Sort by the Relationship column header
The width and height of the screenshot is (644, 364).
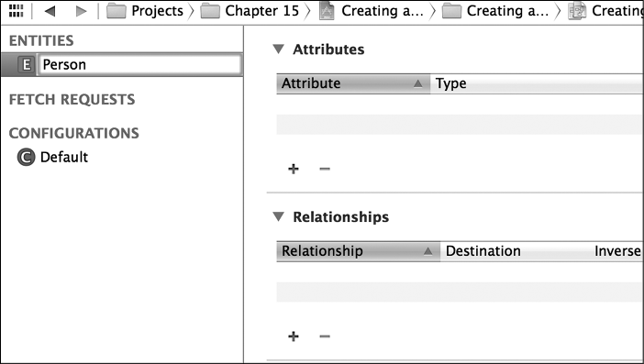(358, 251)
